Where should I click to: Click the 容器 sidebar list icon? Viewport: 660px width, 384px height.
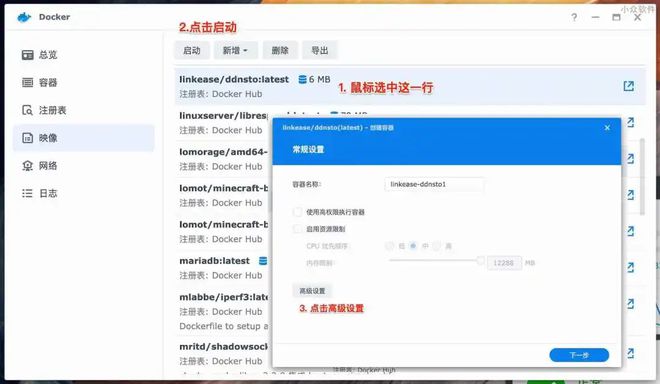[27, 83]
